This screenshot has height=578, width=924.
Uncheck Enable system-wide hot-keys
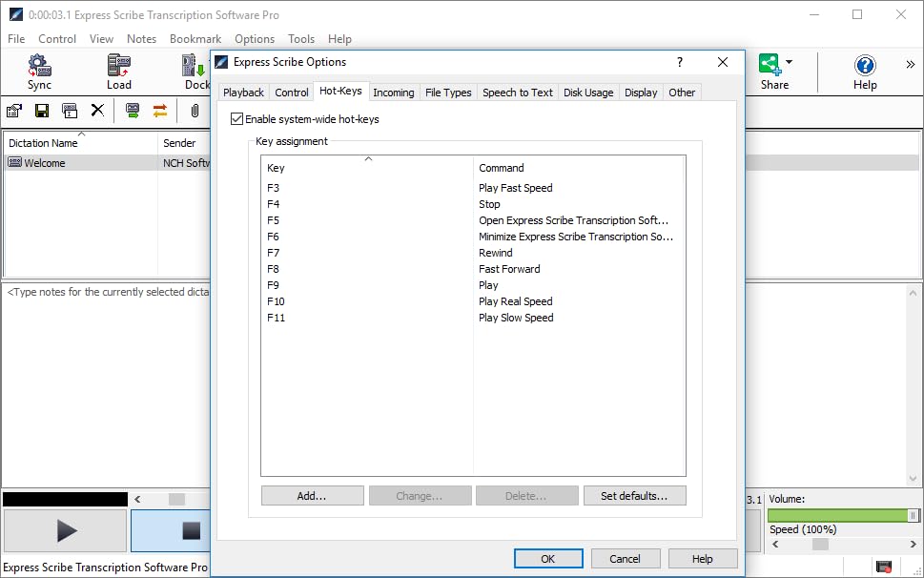[x=237, y=119]
